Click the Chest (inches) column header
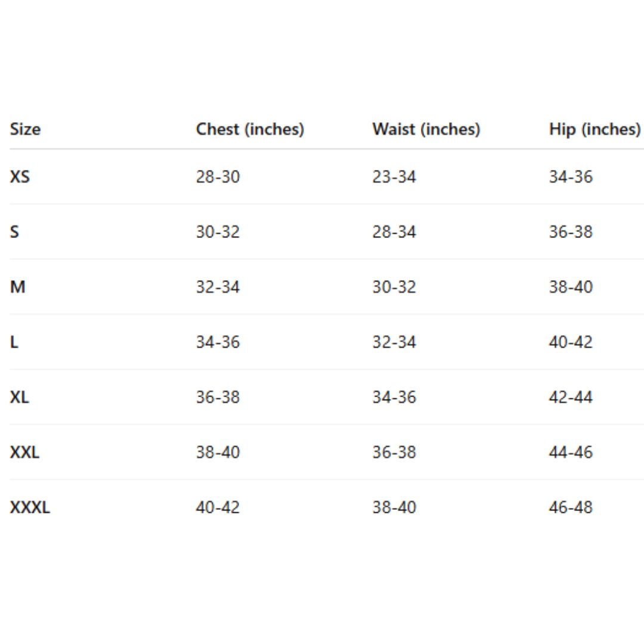 click(x=250, y=129)
